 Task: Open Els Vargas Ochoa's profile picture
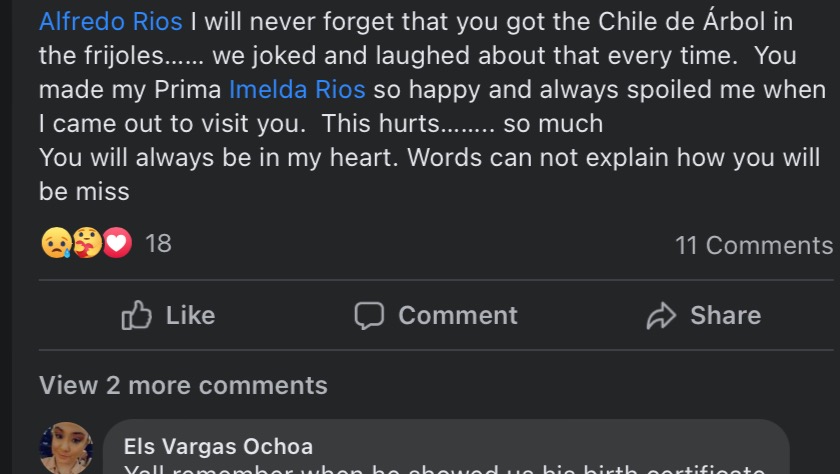coord(66,448)
